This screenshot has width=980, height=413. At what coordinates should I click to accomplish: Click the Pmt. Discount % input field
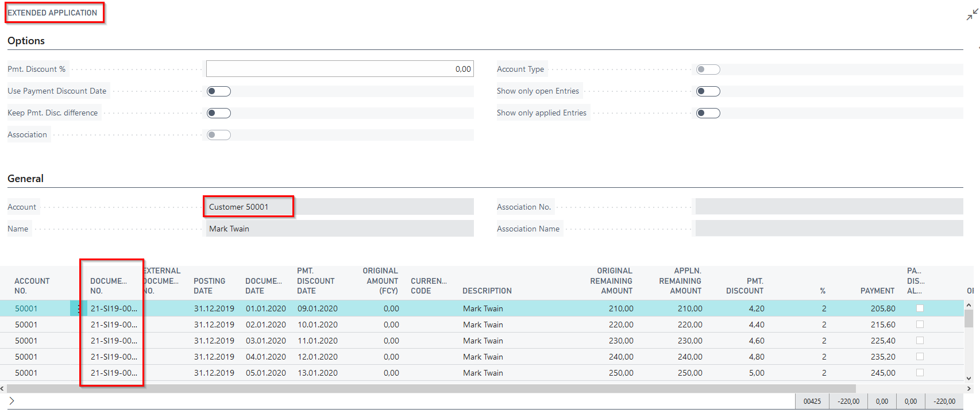pos(339,69)
